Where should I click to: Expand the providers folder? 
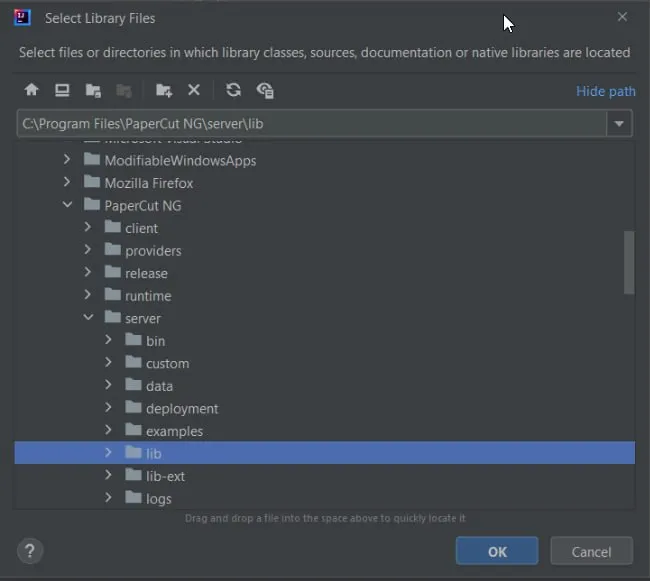pos(87,249)
